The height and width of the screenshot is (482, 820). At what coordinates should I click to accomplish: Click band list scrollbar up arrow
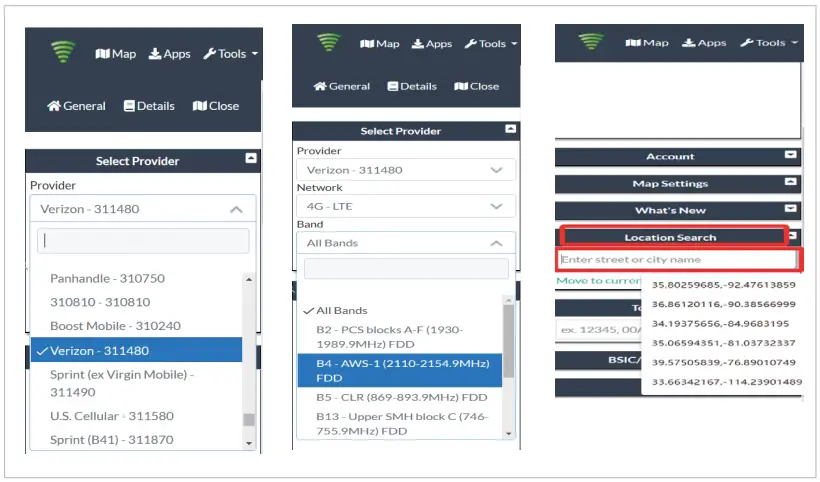coord(508,300)
